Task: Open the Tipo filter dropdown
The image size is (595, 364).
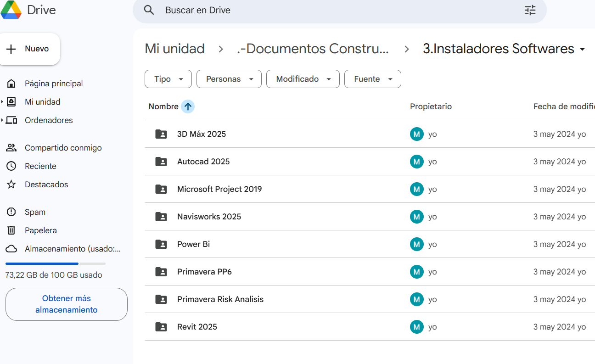Action: tap(168, 79)
